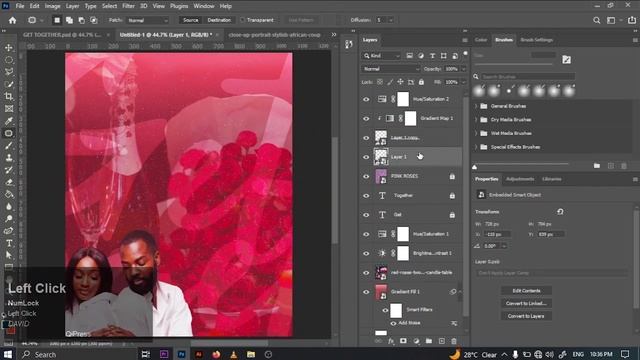Toggle visibility of Layer 1
This screenshot has width=640, height=360.
(x=366, y=157)
